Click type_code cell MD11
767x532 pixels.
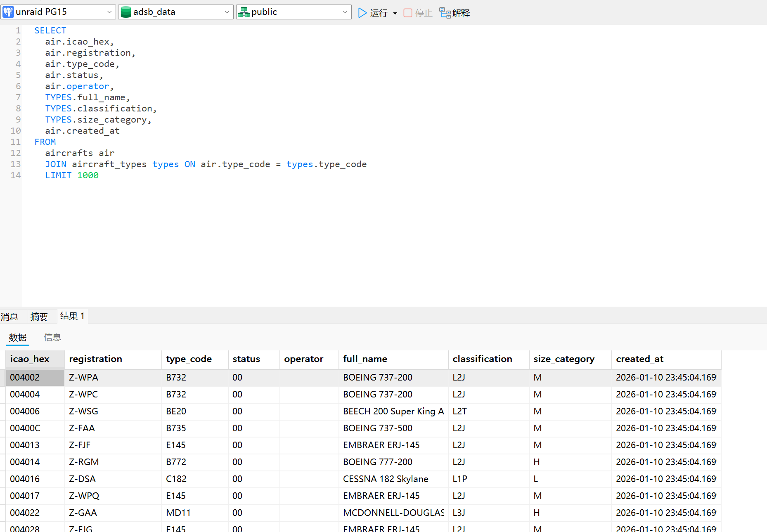click(x=195, y=513)
